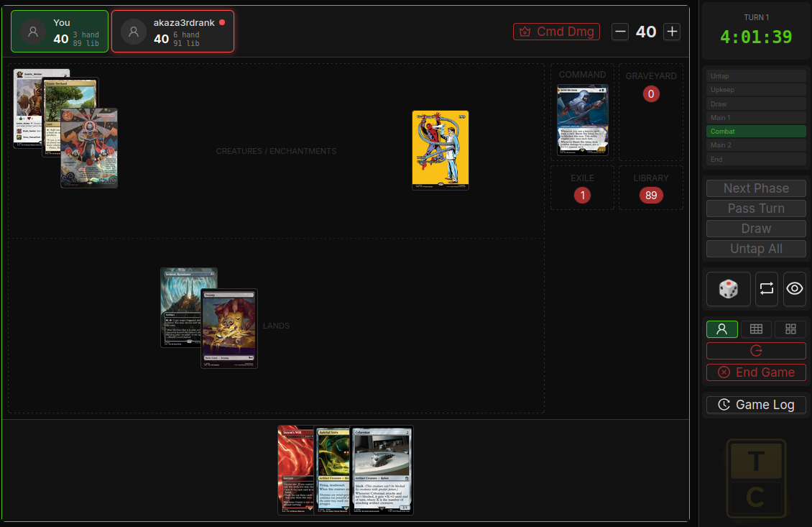Select the Main 2 phase
The height and width of the screenshot is (527, 812).
(x=756, y=145)
